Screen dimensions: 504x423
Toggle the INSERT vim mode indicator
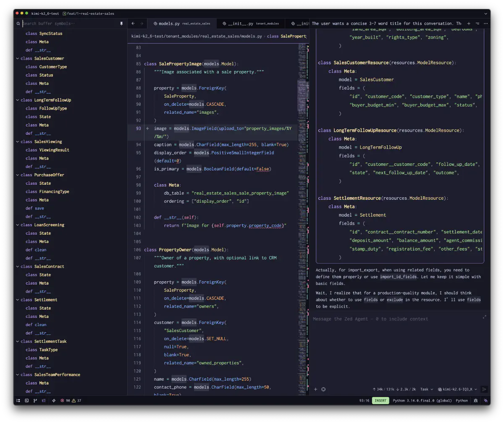[x=381, y=400]
